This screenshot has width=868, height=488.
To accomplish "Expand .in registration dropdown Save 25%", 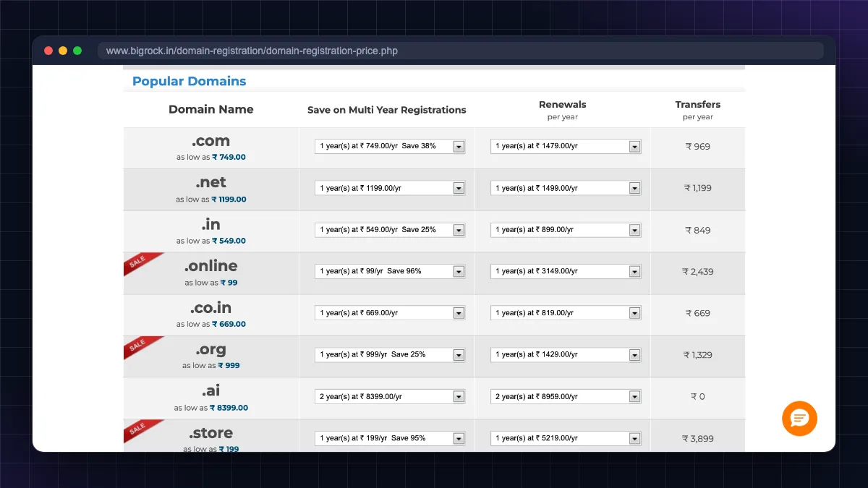I will coord(390,230).
